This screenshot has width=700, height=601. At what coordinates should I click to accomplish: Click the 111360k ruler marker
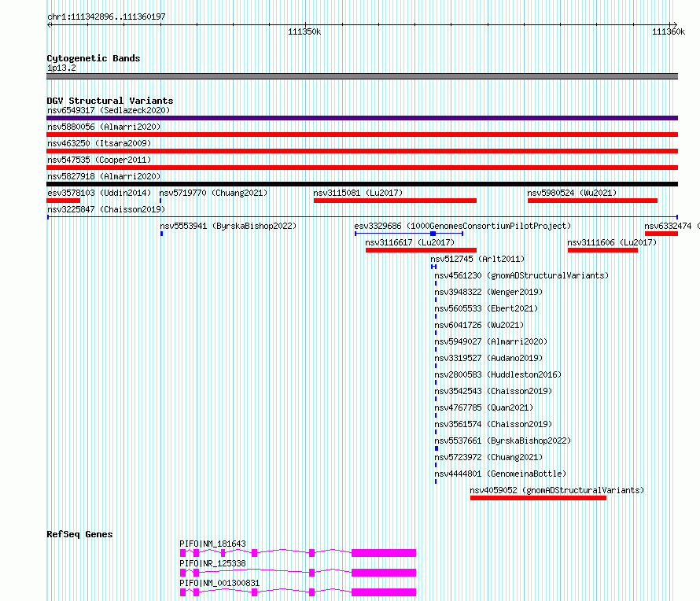(x=669, y=31)
